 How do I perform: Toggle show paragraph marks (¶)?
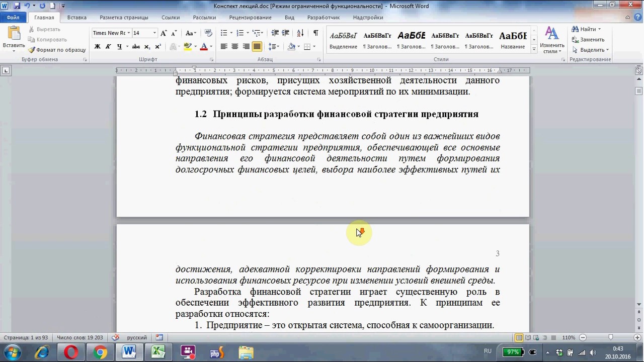315,33
